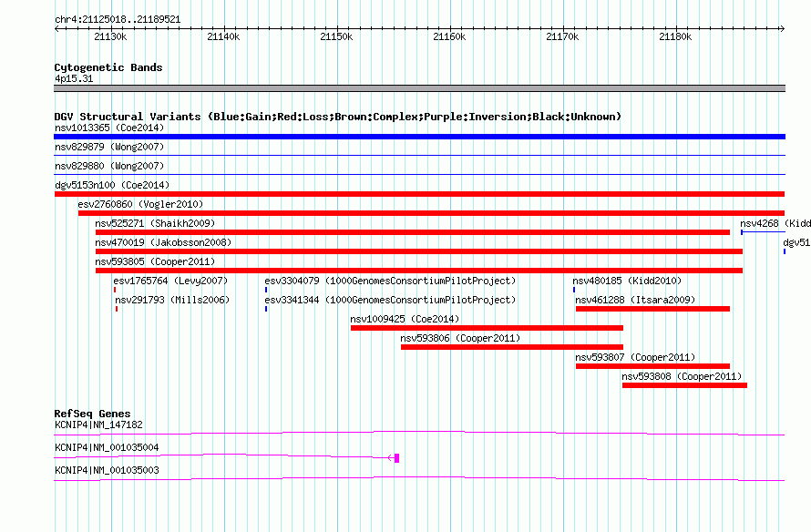This screenshot has width=811, height=532.
Task: Click the 21170k ruler label
Action: click(x=563, y=36)
